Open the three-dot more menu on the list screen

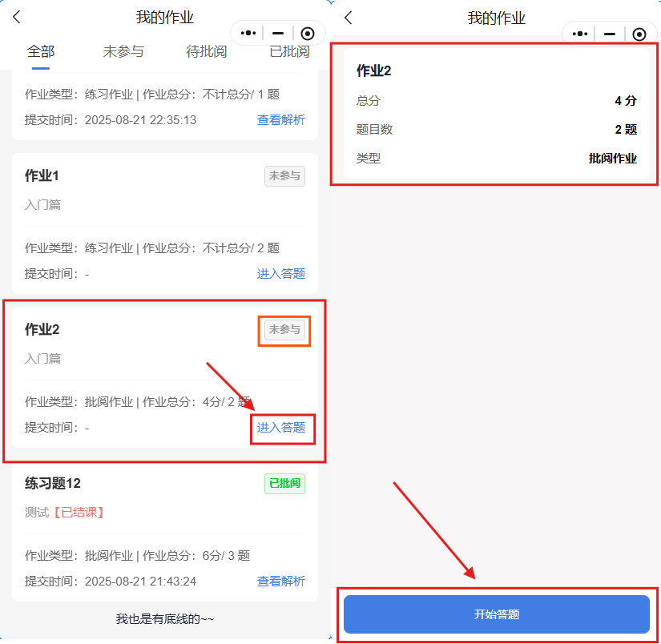point(248,33)
